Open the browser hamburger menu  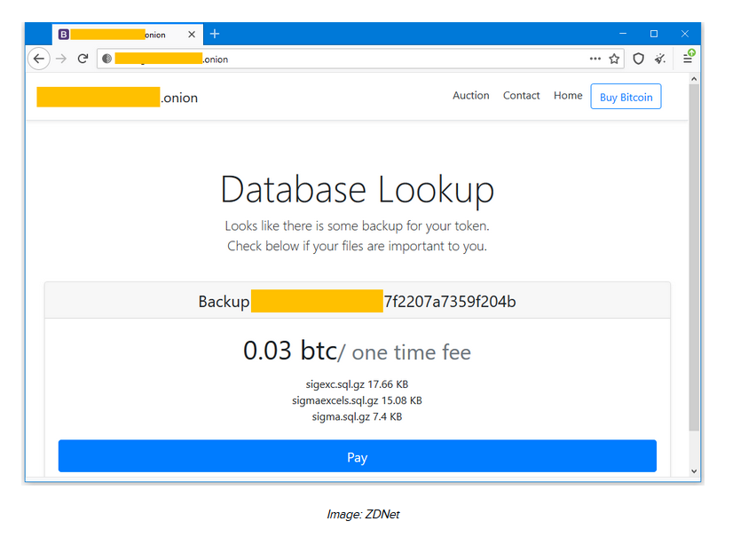point(688,59)
